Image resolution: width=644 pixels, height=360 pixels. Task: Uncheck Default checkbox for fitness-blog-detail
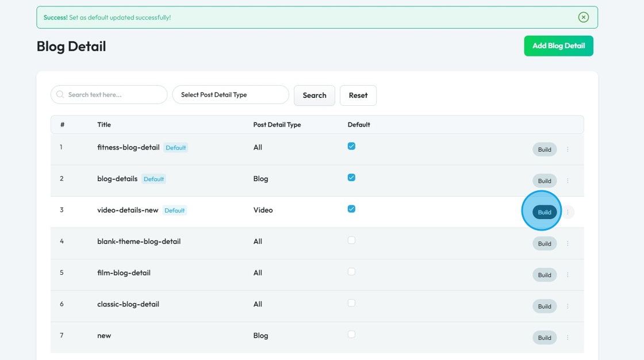point(351,146)
